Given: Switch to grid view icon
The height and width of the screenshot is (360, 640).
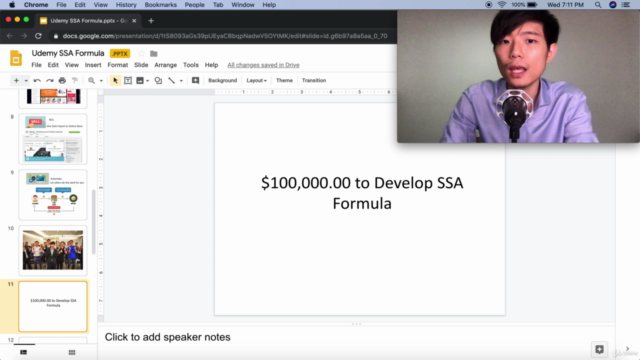Looking at the screenshot, I should [x=72, y=352].
